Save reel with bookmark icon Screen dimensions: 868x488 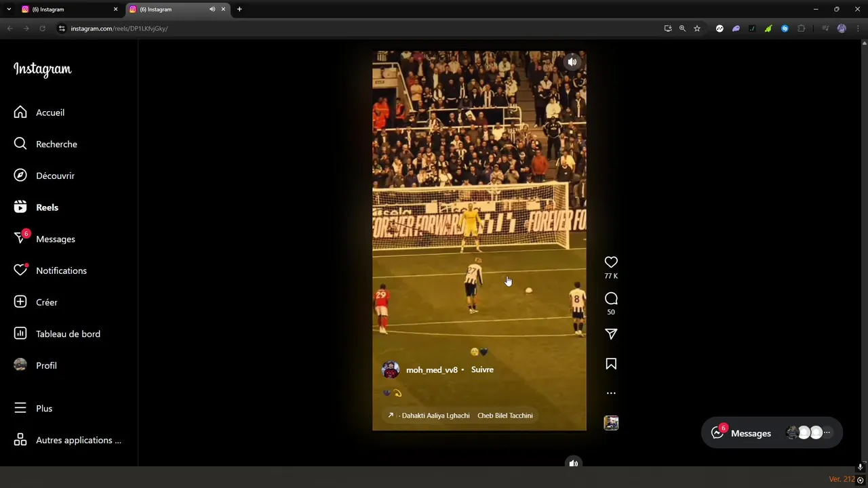pyautogui.click(x=611, y=364)
